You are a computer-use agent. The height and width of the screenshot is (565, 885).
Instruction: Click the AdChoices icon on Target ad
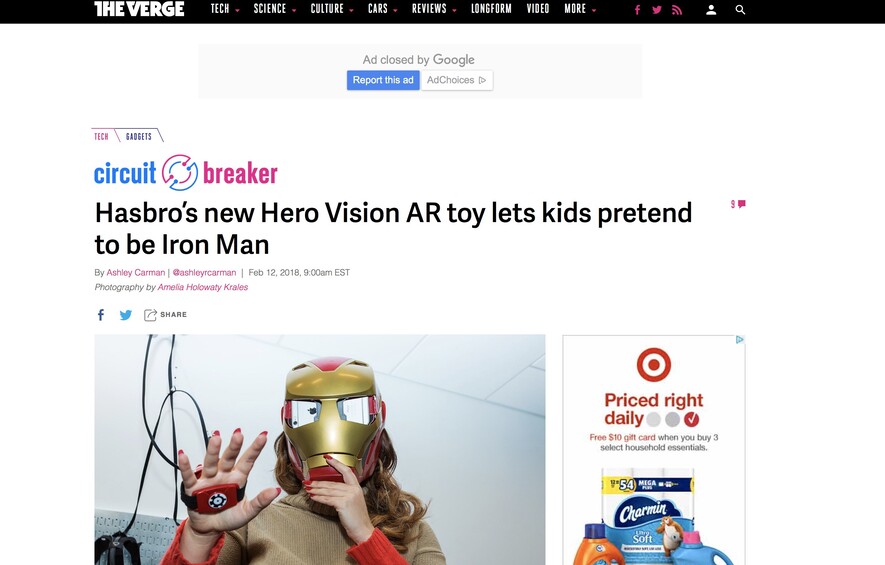click(x=739, y=339)
